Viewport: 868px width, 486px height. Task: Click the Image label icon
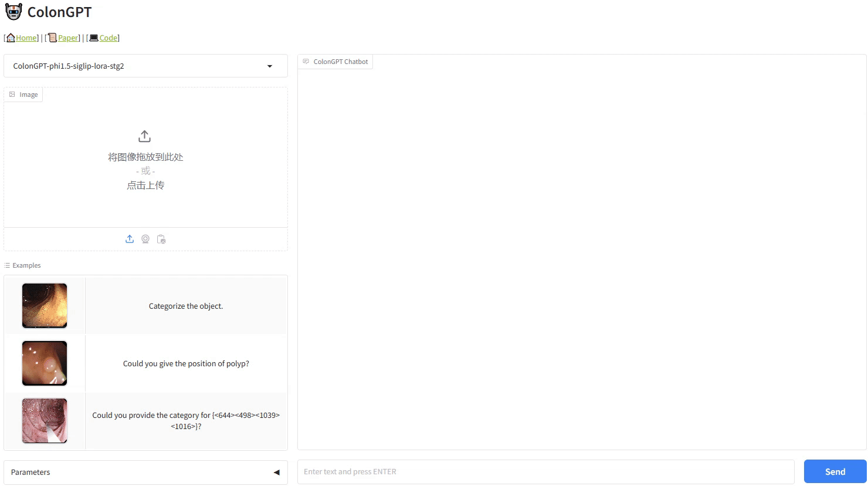(12, 95)
